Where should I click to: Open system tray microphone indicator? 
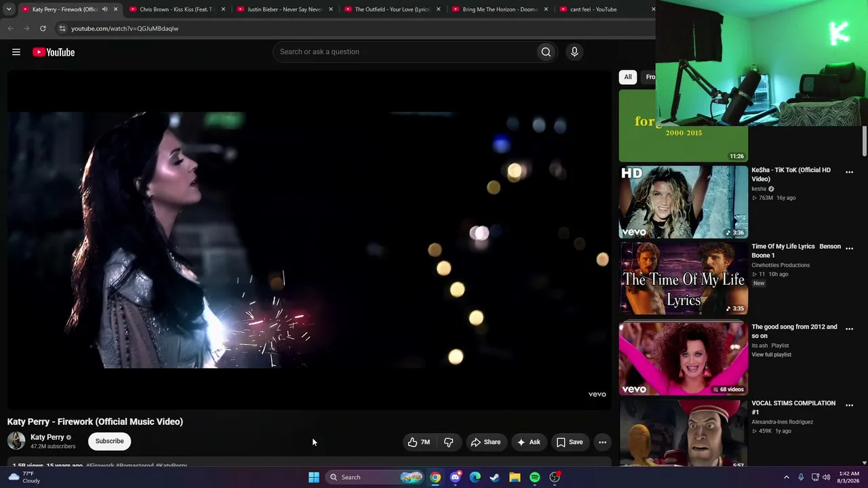801,477
